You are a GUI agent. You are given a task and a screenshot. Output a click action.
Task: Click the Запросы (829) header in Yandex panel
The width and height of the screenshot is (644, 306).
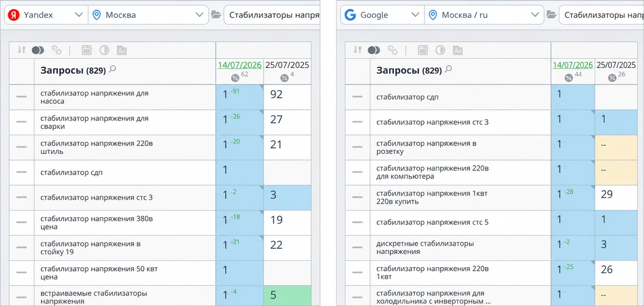click(73, 71)
